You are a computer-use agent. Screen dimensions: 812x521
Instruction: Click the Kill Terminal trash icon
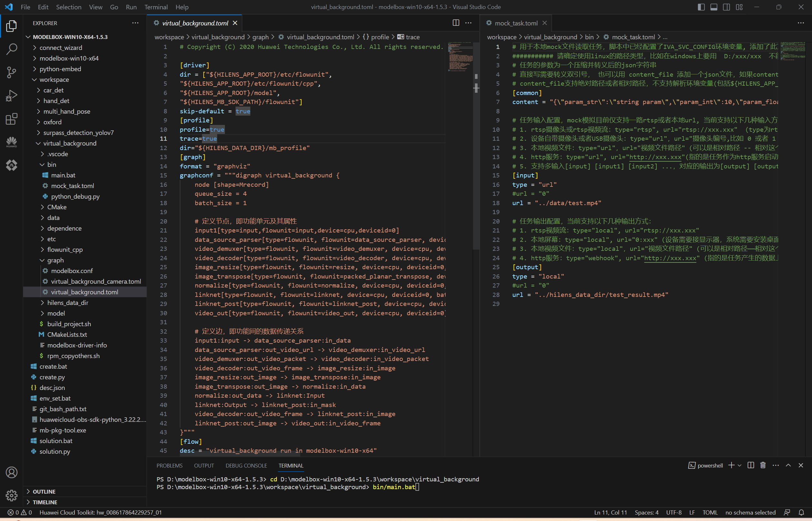coord(763,466)
